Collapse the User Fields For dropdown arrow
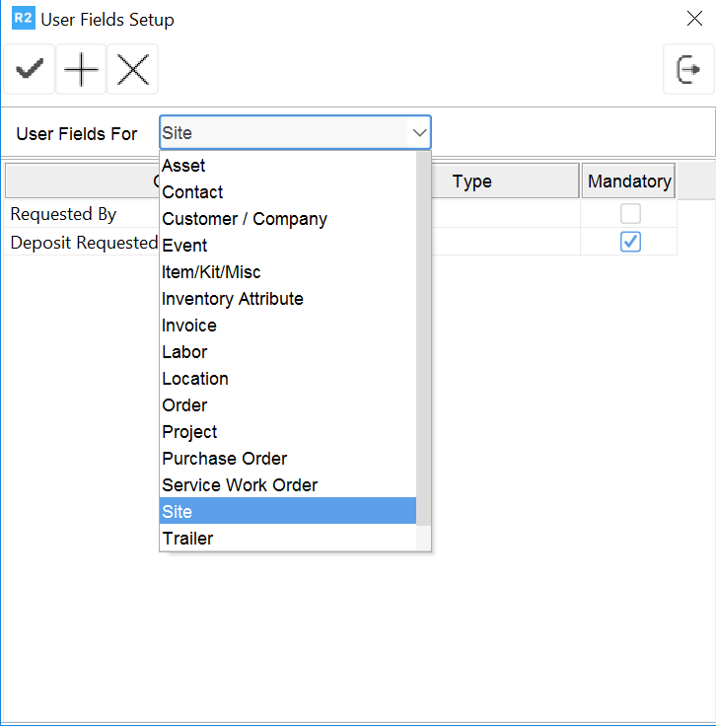The height and width of the screenshot is (728, 716). [x=419, y=133]
